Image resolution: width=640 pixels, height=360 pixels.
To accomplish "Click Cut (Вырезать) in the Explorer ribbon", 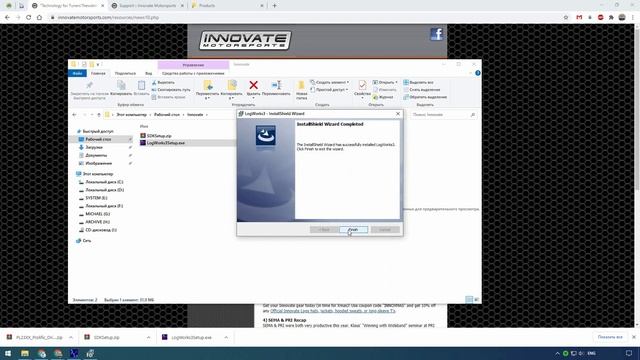I will pyautogui.click(x=163, y=82).
